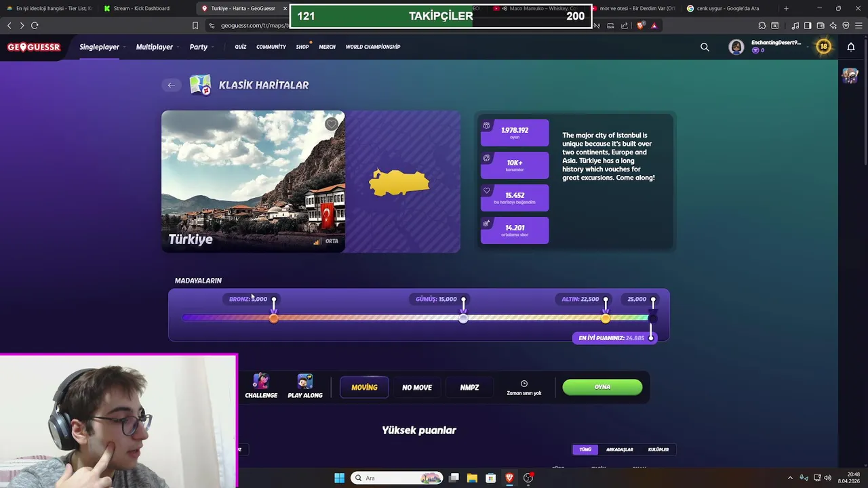Screen dimensions: 868x488
Task: Close the Türkiye - Harita GeoGuessr tab
Action: click(285, 8)
